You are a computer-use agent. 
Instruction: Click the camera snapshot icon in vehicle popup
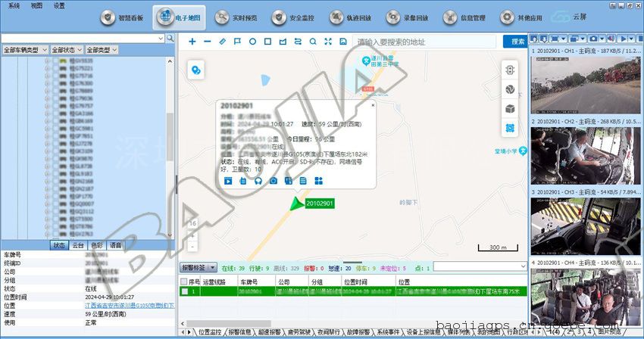[273, 181]
